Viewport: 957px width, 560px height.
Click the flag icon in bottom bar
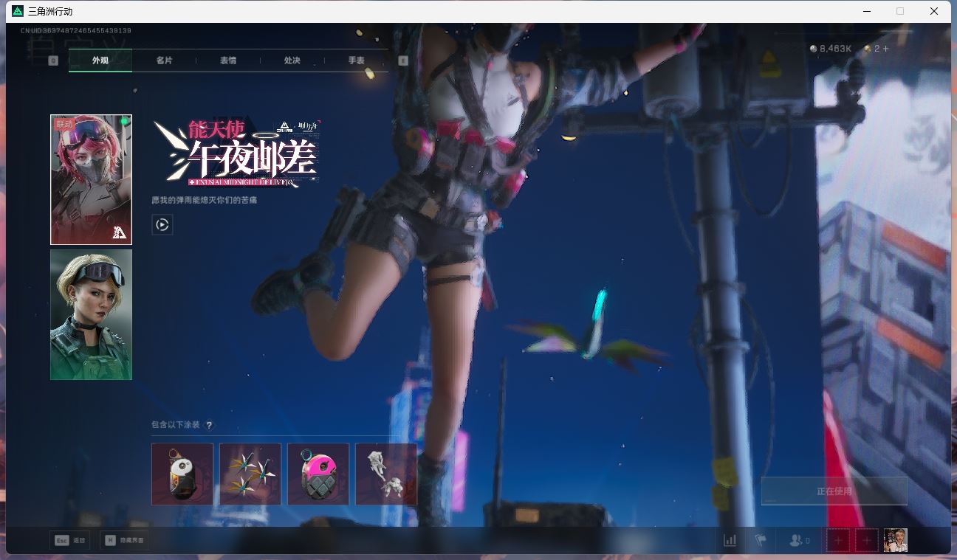point(760,541)
